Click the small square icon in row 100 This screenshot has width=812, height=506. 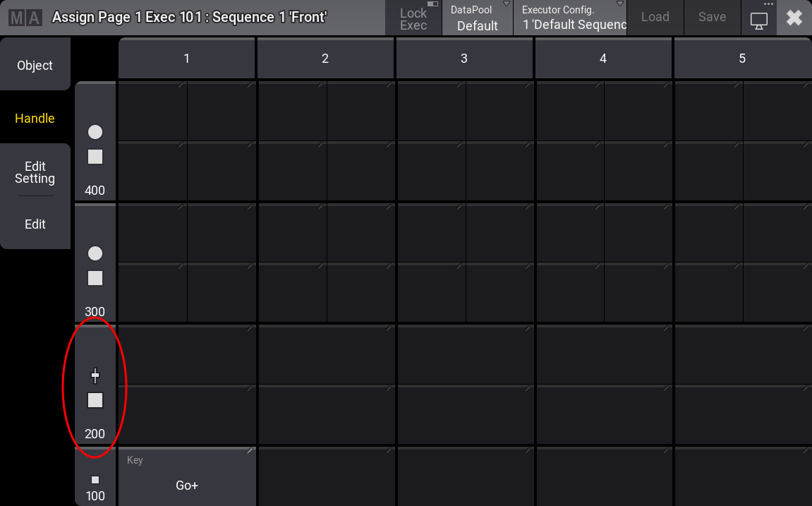click(x=95, y=480)
